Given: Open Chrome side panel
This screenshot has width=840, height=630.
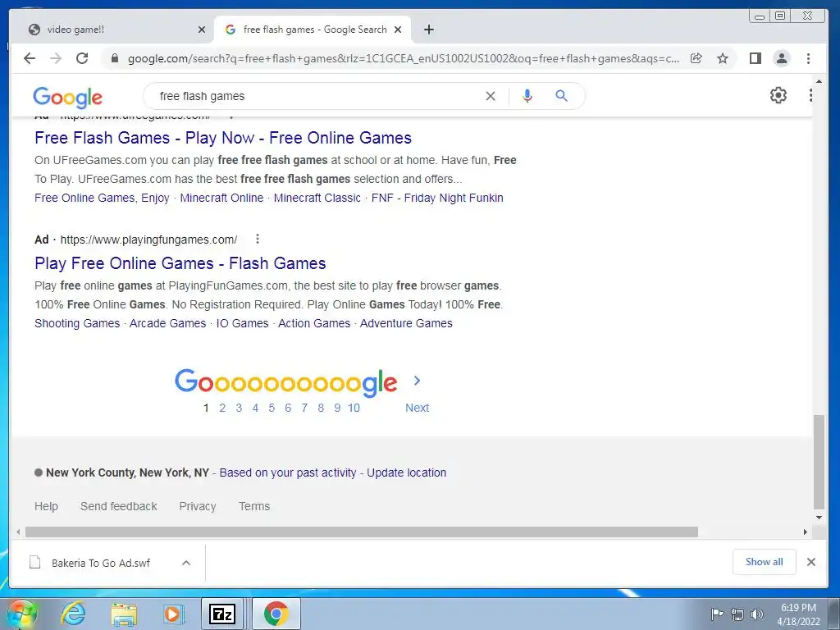Looking at the screenshot, I should (756, 58).
